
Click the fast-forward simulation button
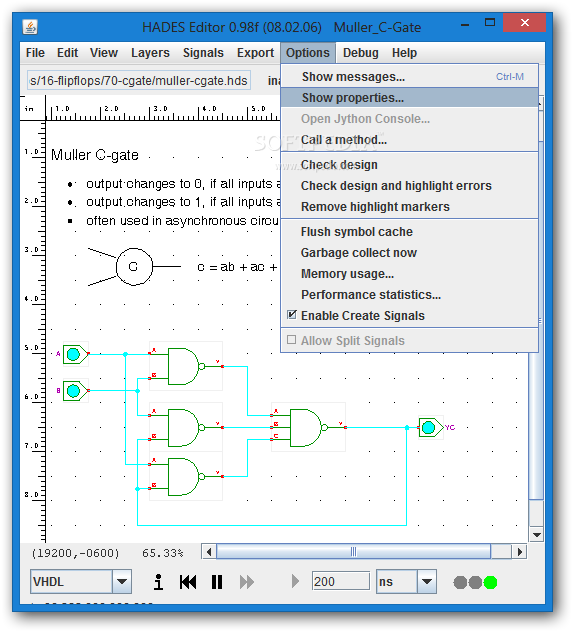[x=247, y=582]
